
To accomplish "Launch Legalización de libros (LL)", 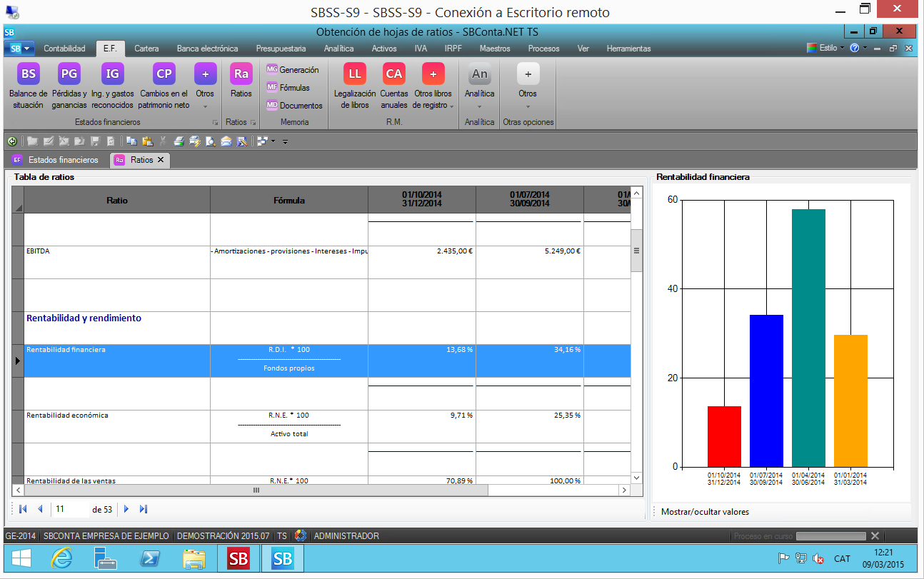I will click(x=354, y=74).
